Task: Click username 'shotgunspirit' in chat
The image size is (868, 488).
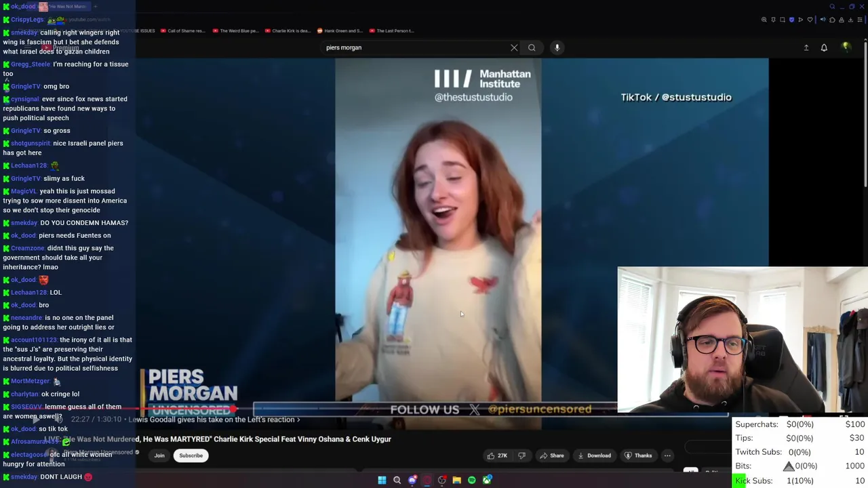Action: tap(31, 144)
